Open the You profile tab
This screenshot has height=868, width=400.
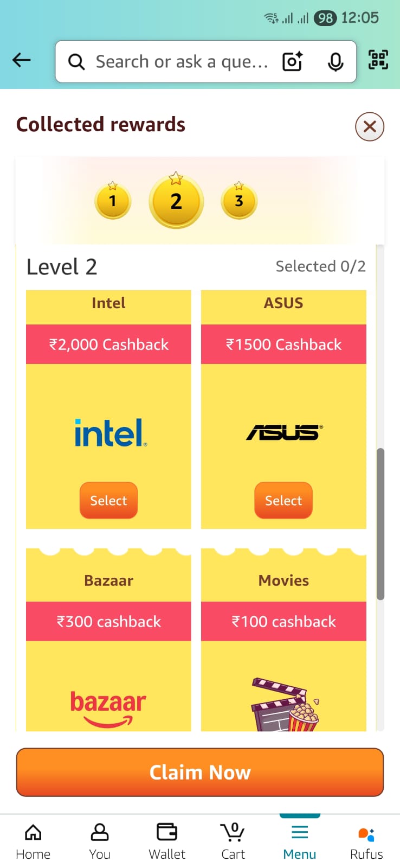[x=100, y=841]
